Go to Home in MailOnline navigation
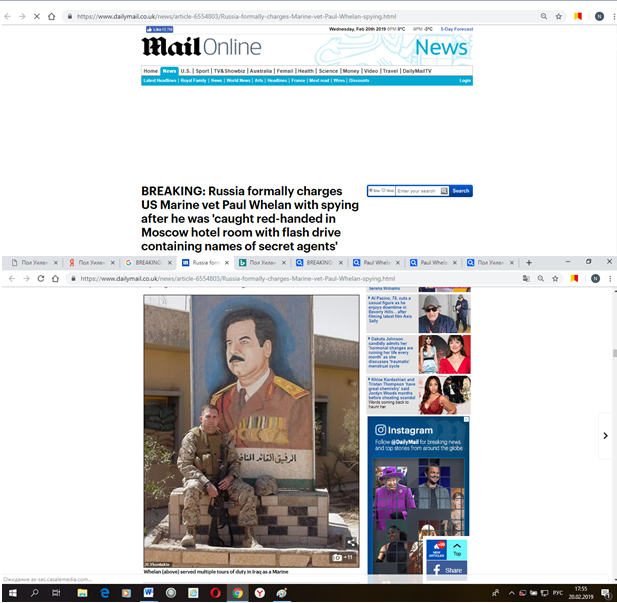 click(x=151, y=71)
